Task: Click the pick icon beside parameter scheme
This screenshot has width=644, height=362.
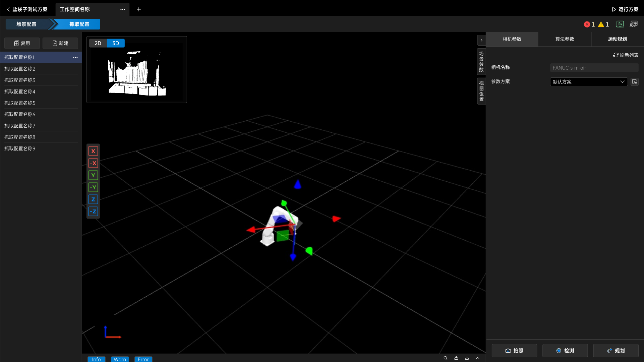Action: coord(635,82)
